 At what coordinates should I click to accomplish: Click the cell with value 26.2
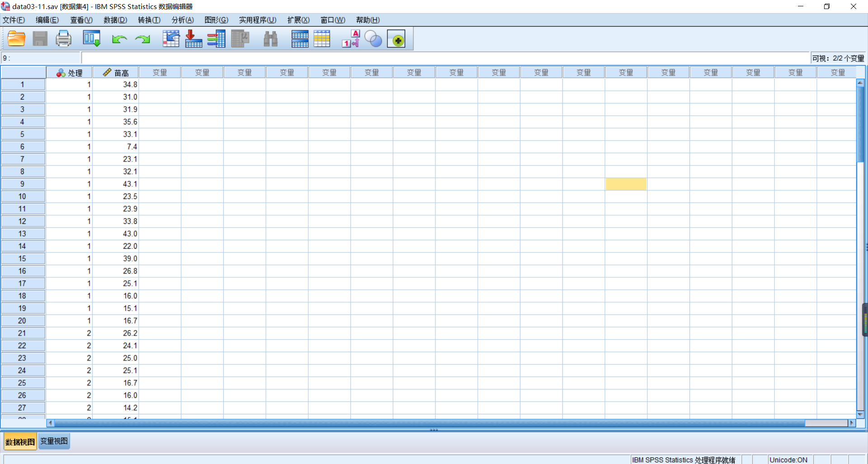116,333
